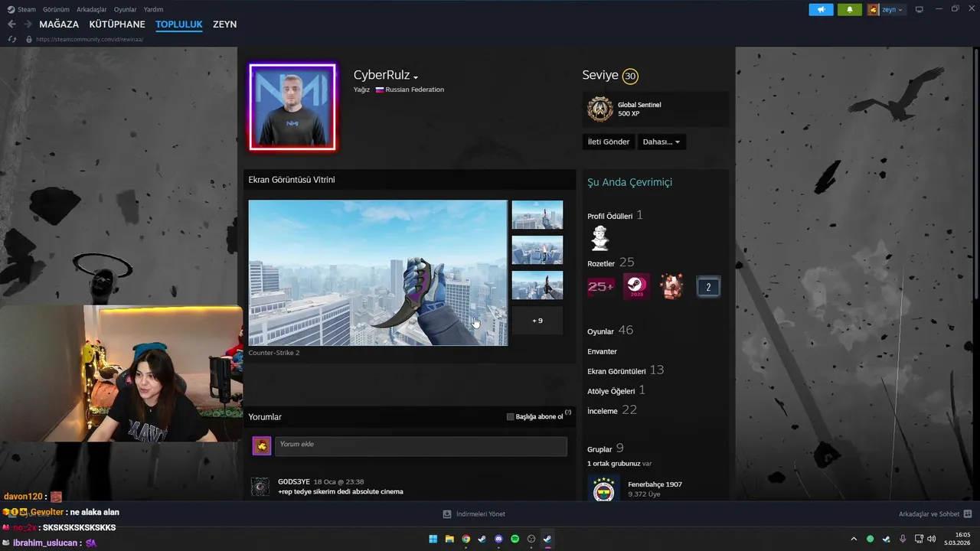Open Windows Start menu
Image resolution: width=980 pixels, height=551 pixels.
click(x=433, y=539)
